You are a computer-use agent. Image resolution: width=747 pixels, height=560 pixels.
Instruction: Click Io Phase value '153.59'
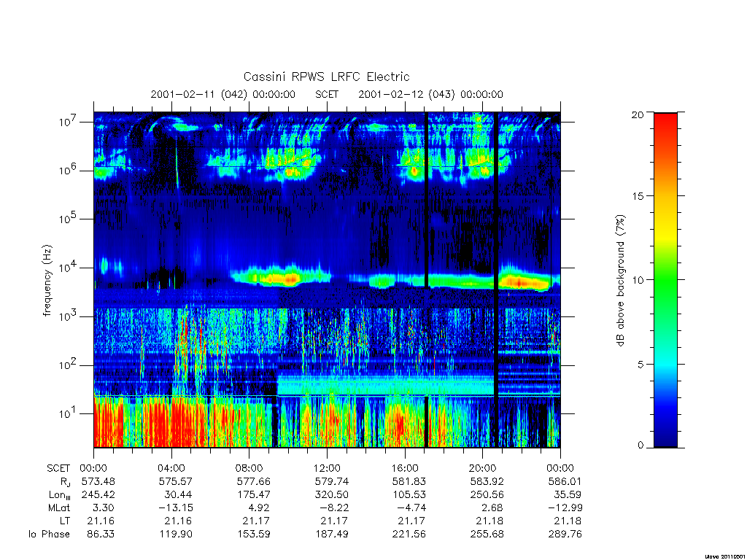[253, 534]
